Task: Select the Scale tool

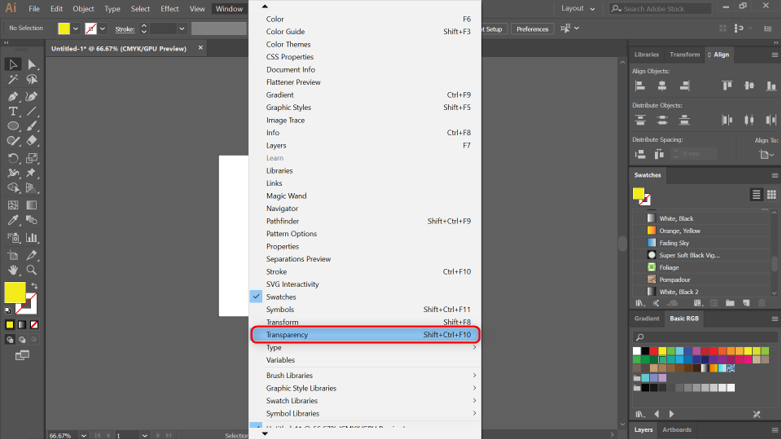Action: pos(32,158)
